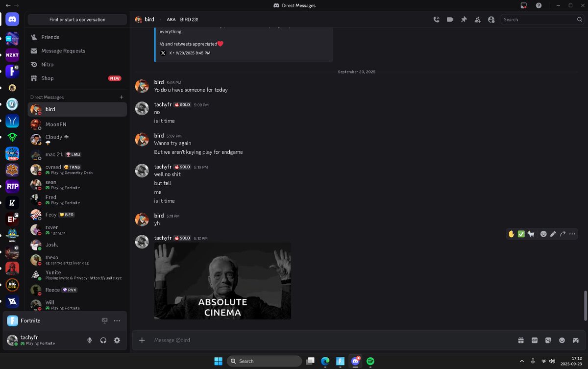This screenshot has width=588, height=369.
Task: Add friends to this DM
Action: [x=477, y=20]
